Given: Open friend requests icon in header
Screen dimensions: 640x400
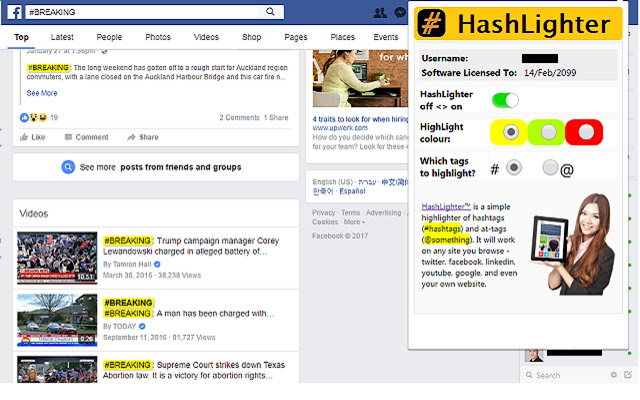Looking at the screenshot, I should pos(380,13).
